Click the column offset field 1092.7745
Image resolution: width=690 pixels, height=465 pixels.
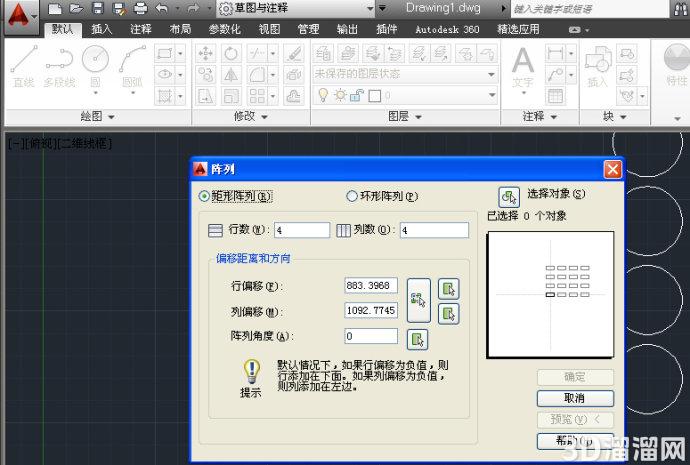(371, 310)
